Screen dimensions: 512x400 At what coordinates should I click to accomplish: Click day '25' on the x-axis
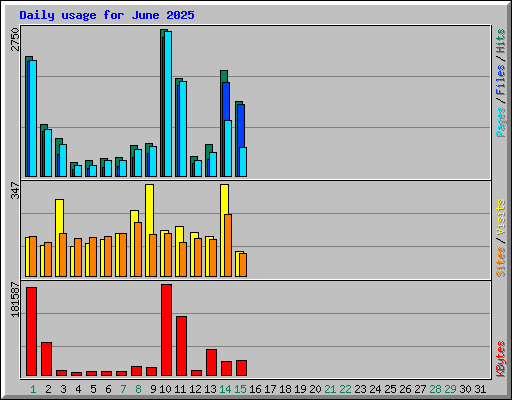coord(390,389)
